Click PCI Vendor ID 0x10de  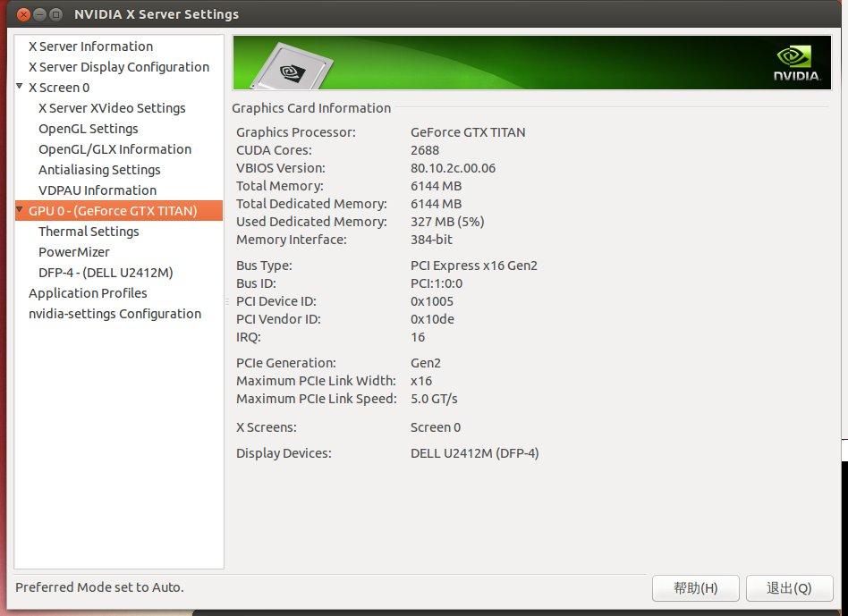coord(432,319)
